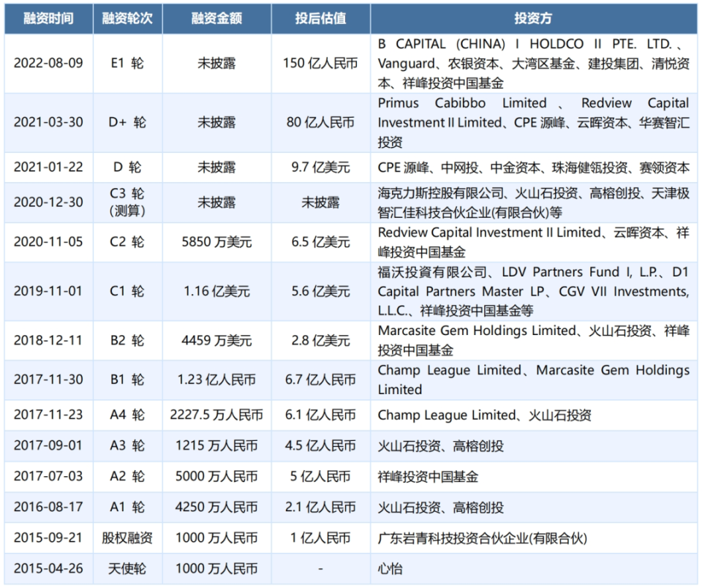
Task: Click the 融资轮次 column header
Action: tap(127, 19)
